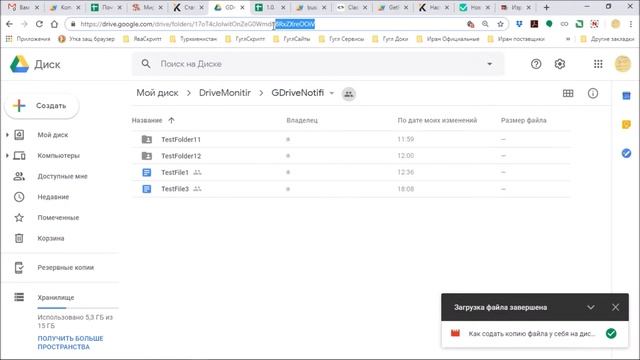Open the Google apps grid
The image size is (640, 360).
pyautogui.click(x=598, y=64)
